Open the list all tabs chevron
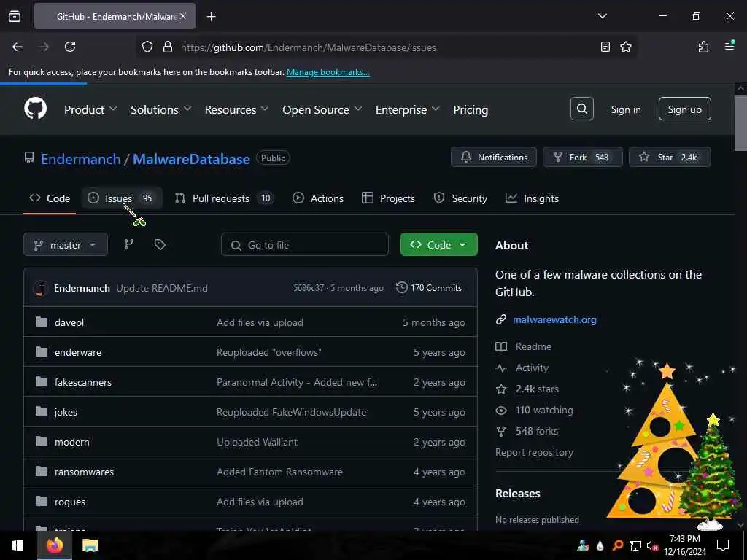The height and width of the screenshot is (560, 747). coord(602,16)
